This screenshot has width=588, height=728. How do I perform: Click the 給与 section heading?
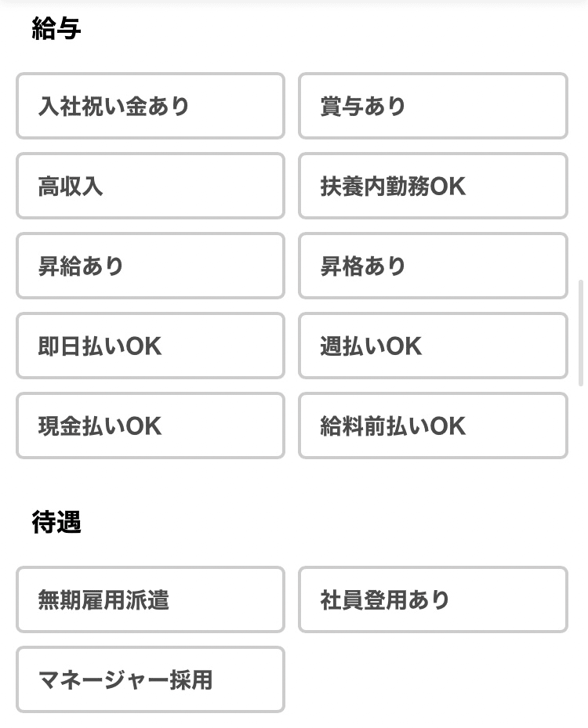coord(56,29)
